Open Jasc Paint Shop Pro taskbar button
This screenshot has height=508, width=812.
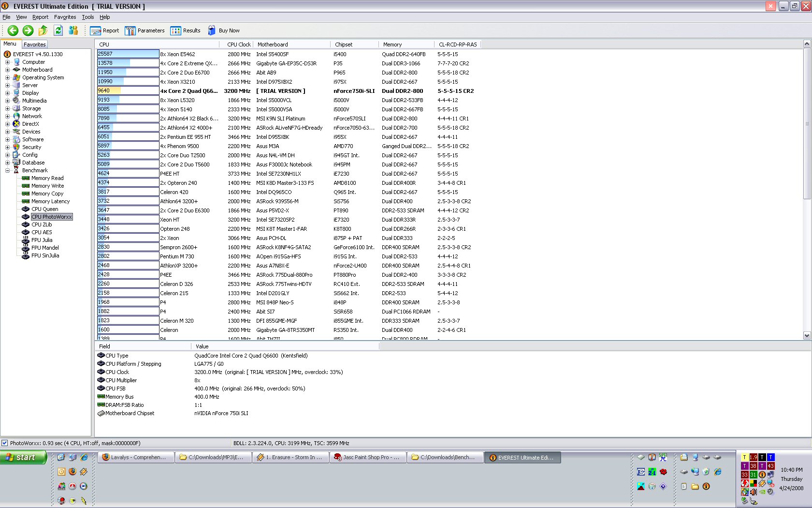click(367, 457)
